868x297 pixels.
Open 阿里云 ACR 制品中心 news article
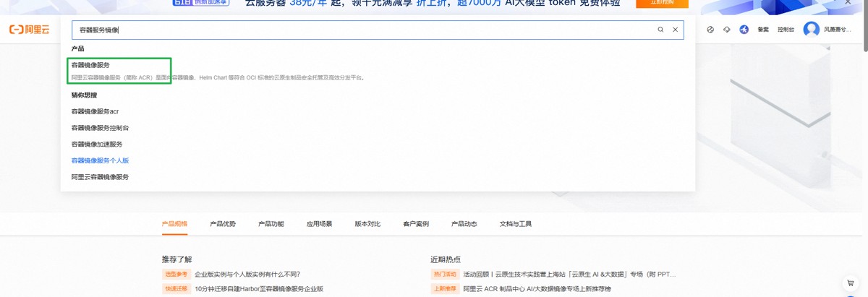(537, 289)
